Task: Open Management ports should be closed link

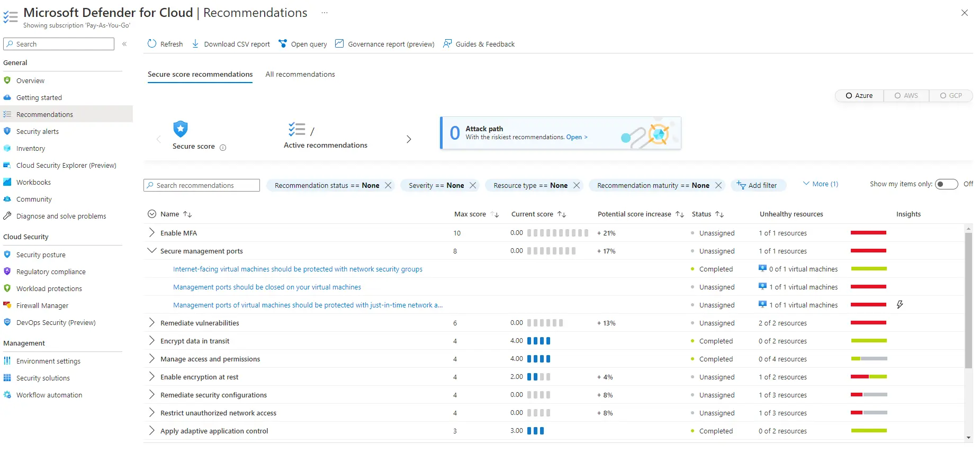Action: click(x=267, y=287)
